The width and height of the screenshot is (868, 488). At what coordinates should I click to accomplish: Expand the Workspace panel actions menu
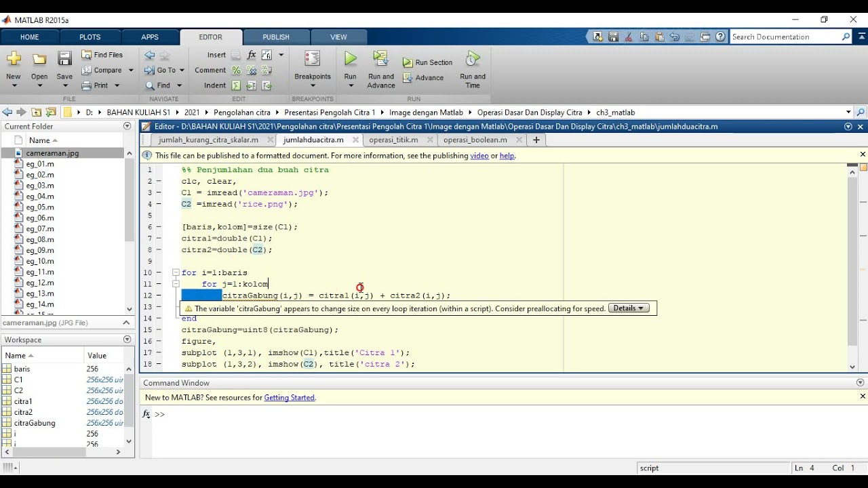[x=127, y=340]
